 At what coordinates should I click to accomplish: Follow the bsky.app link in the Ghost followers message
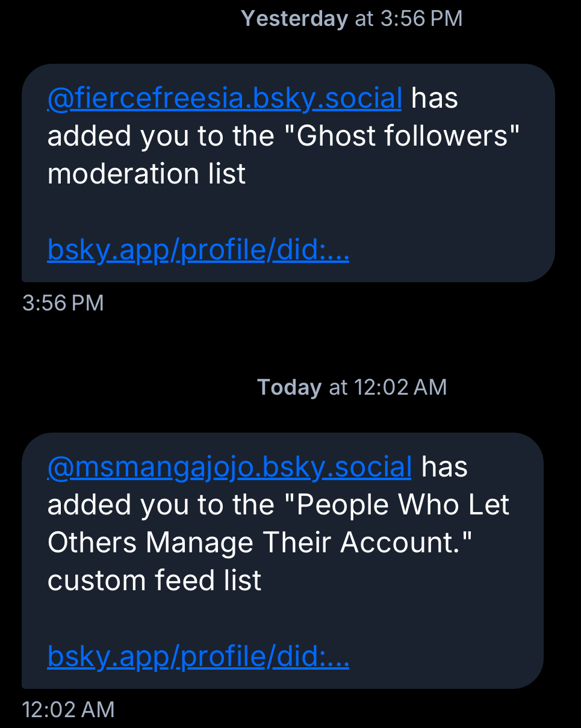point(198,250)
